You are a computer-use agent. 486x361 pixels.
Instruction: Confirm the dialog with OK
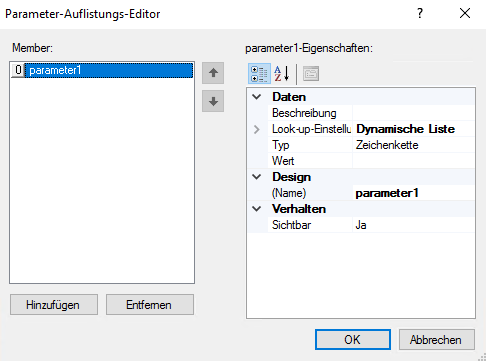[353, 340]
